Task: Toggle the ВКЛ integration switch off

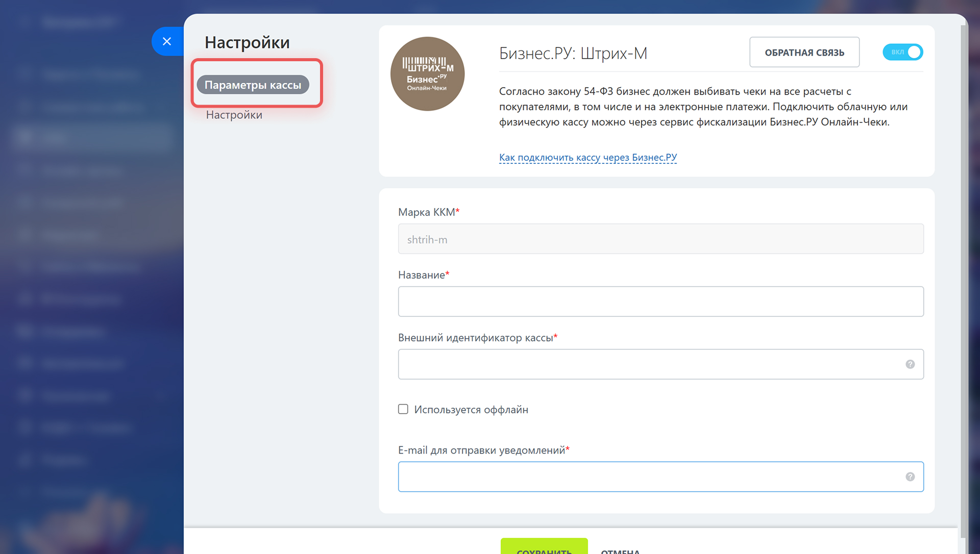Action: [x=903, y=52]
